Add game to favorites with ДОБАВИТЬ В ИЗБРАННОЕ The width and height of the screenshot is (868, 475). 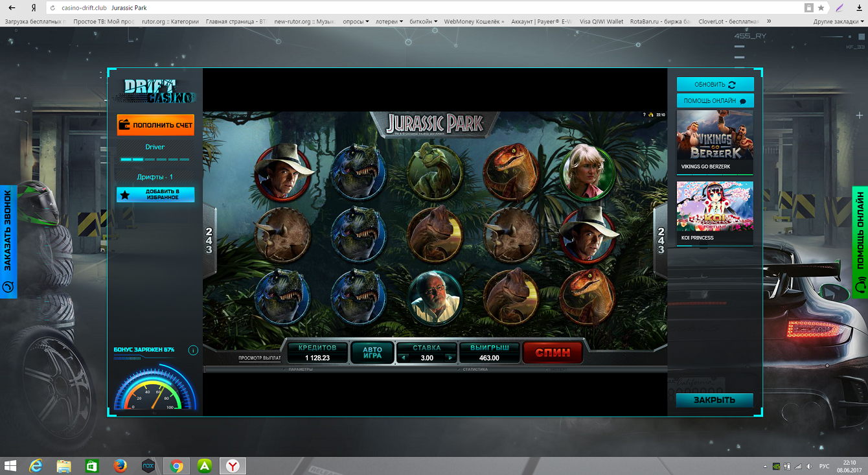tap(155, 194)
